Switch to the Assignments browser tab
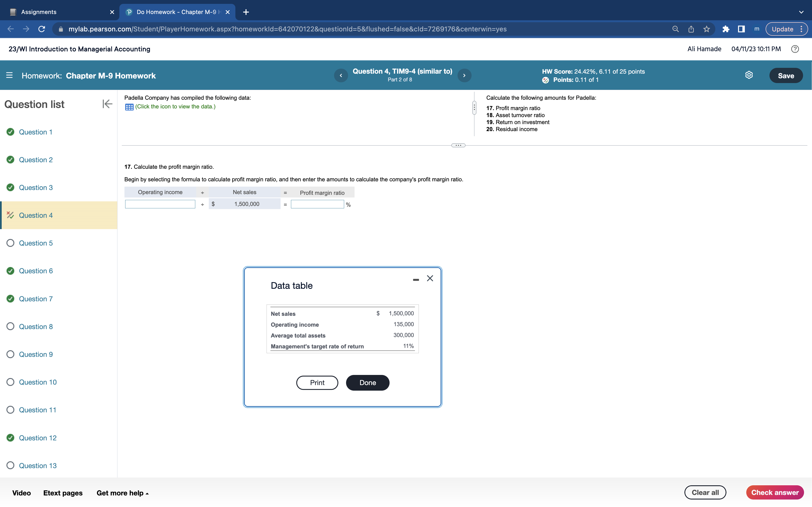The width and height of the screenshot is (812, 507). click(39, 12)
